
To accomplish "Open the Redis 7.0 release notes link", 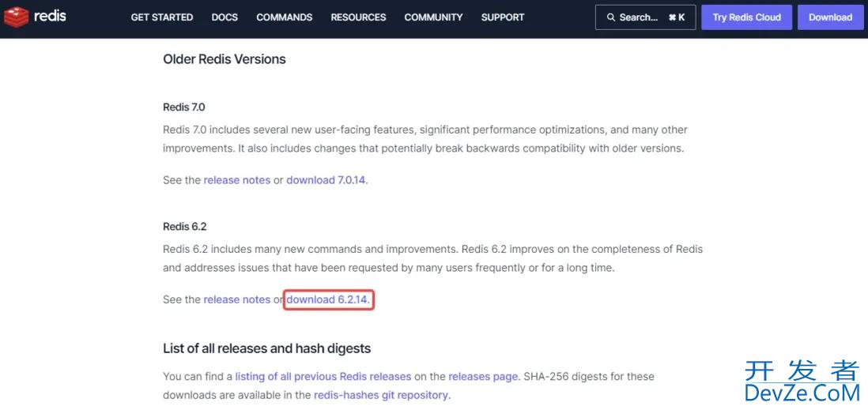I will [x=236, y=180].
